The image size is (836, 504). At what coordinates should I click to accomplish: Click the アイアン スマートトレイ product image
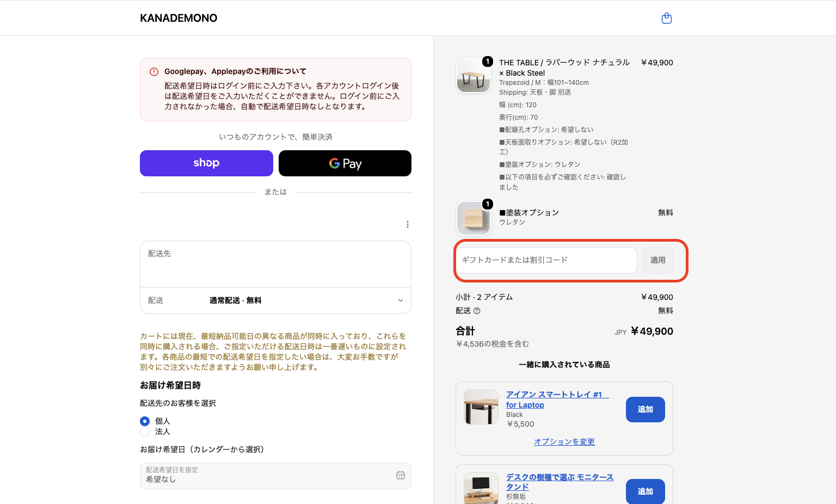click(x=481, y=407)
